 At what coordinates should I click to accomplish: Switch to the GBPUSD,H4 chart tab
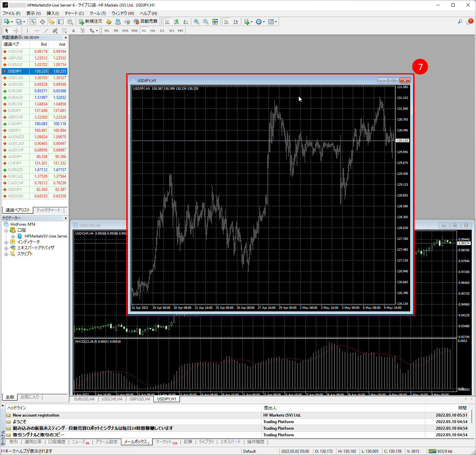click(139, 399)
